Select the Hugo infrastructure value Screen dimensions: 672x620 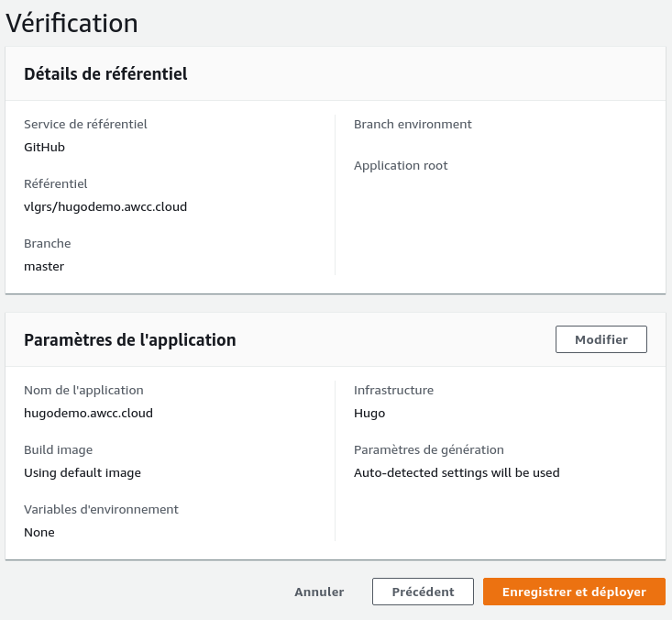click(x=369, y=413)
